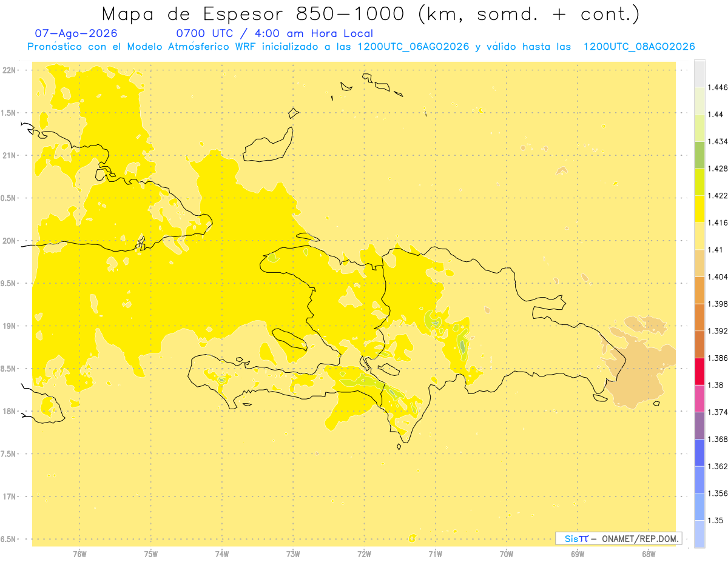728x562 pixels.
Task: Pick the green swatch between 1.428 and 1.434
Action: (x=699, y=155)
